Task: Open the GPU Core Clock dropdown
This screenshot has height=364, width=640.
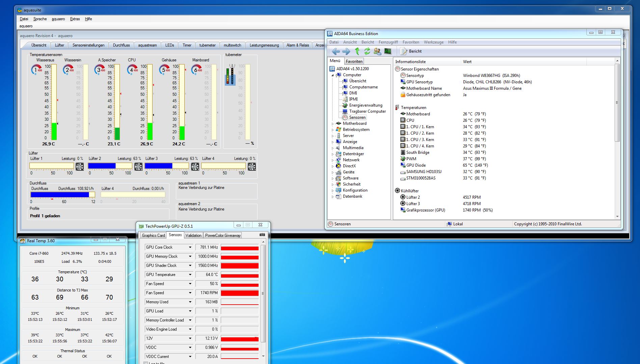Action: [190, 247]
